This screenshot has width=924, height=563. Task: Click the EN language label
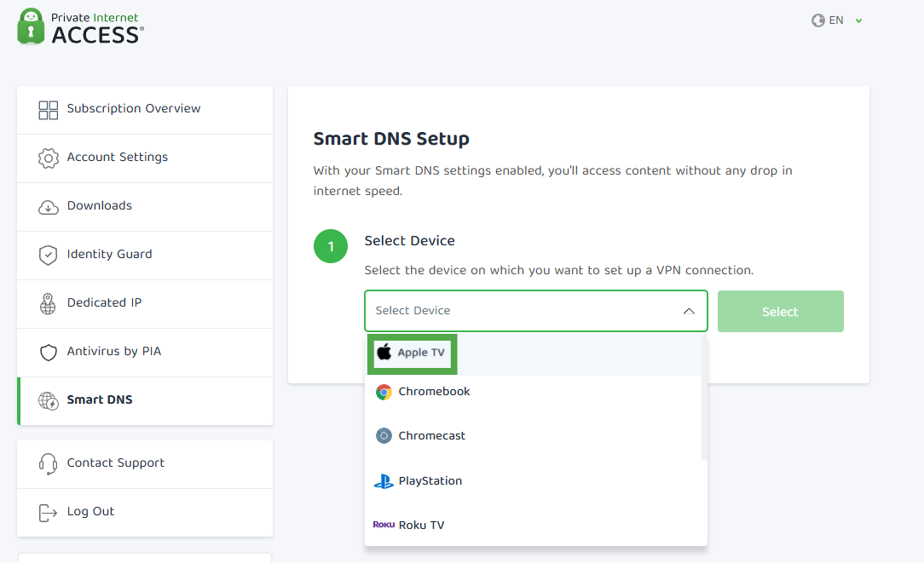(x=835, y=20)
